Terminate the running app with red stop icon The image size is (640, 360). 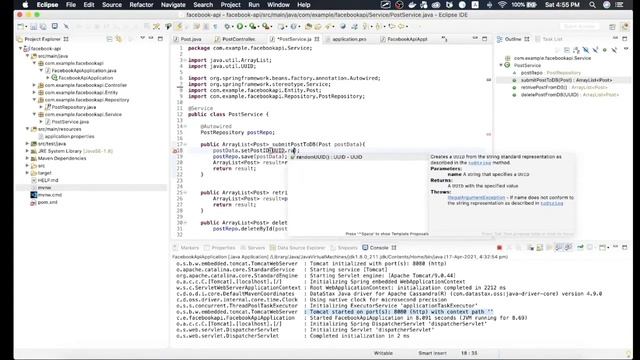499,247
